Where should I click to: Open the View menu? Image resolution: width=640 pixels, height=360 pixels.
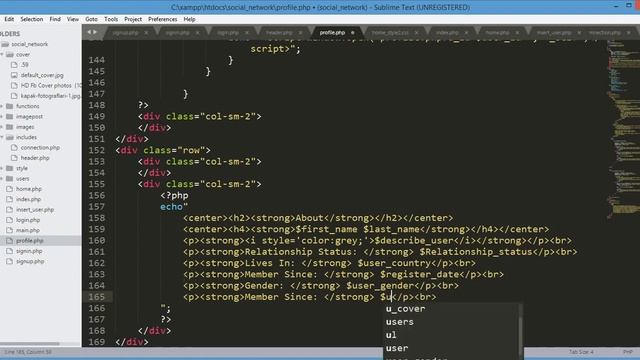(73, 19)
